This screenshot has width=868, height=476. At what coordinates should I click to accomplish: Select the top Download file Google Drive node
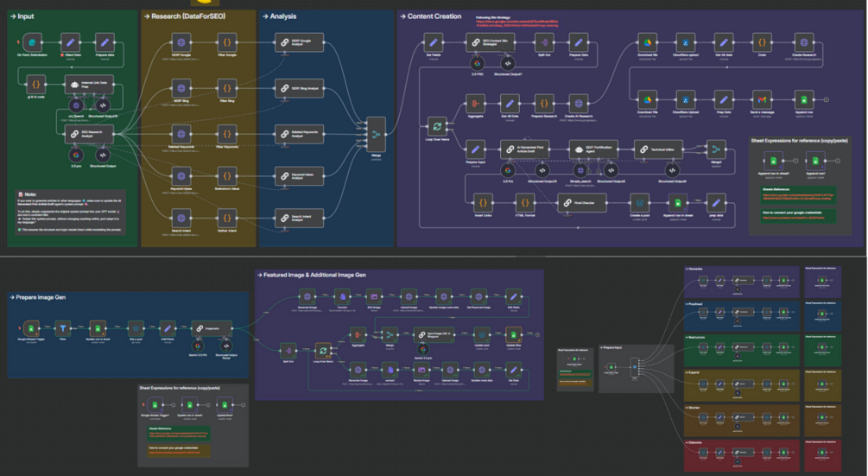click(647, 42)
